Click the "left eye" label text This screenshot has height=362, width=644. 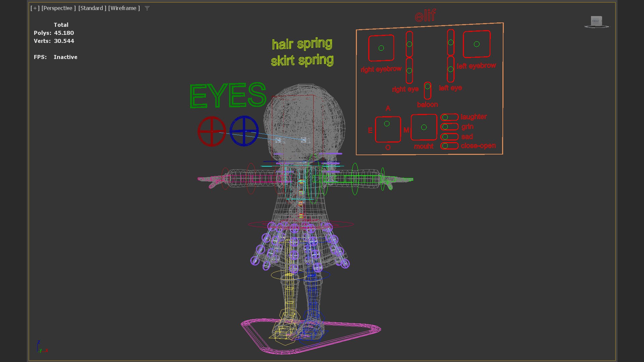[x=450, y=88]
